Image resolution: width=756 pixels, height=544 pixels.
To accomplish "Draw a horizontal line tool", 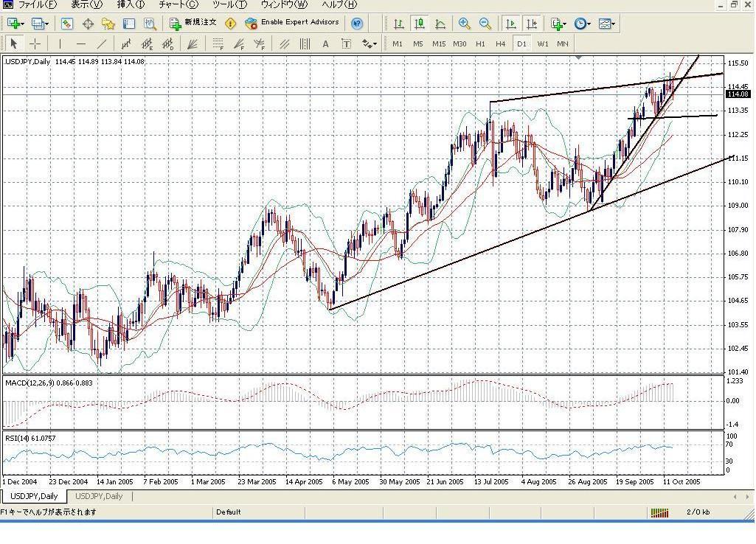I will [x=80, y=43].
